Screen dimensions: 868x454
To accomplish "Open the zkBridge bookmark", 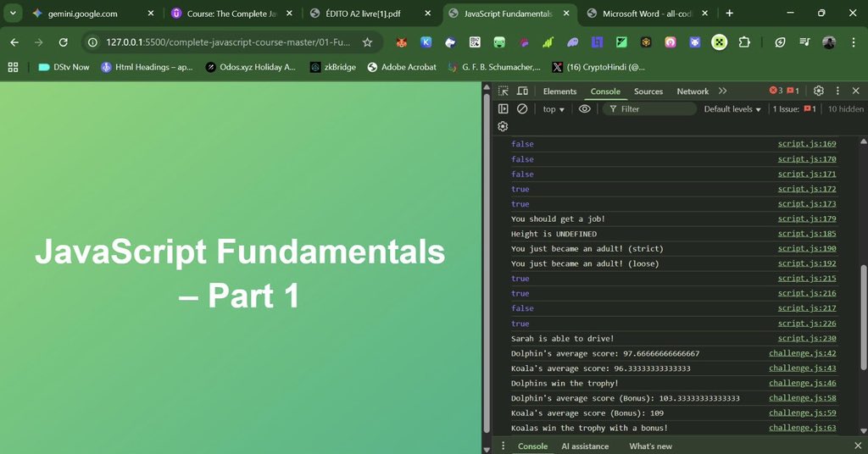I will point(332,67).
